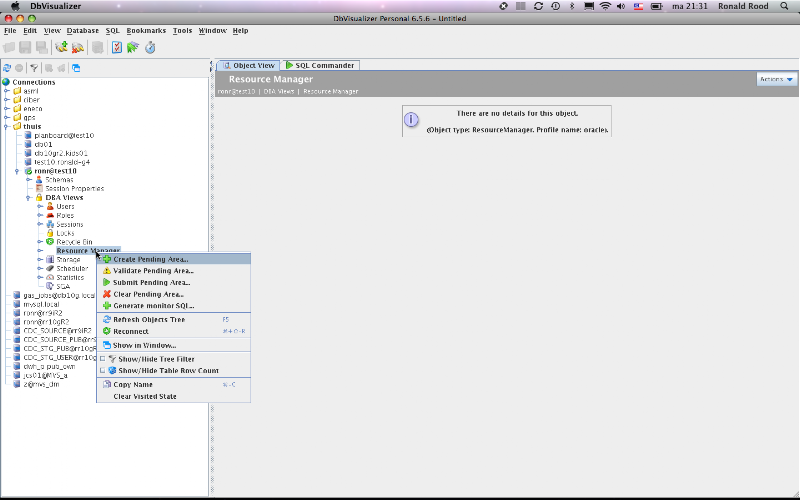Click the Schemas person icon
This screenshot has height=500, width=800.
click(x=39, y=180)
